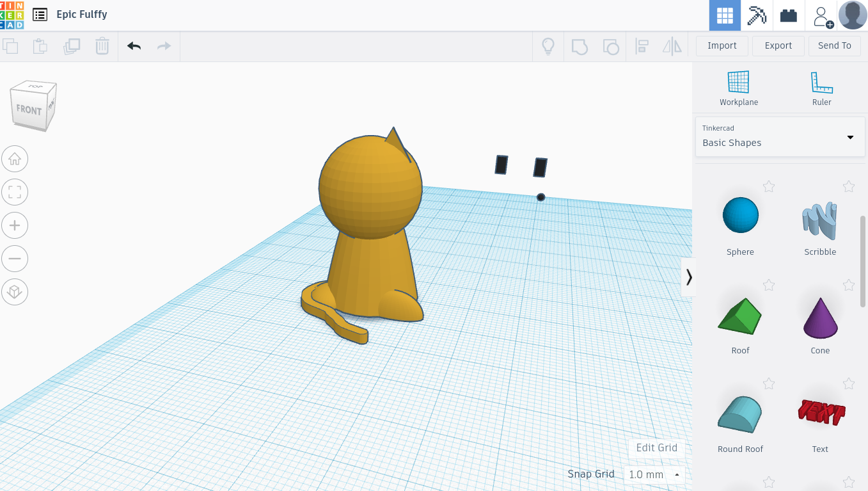The height and width of the screenshot is (491, 868).
Task: Favorite the Sphere shape star
Action: (769, 186)
